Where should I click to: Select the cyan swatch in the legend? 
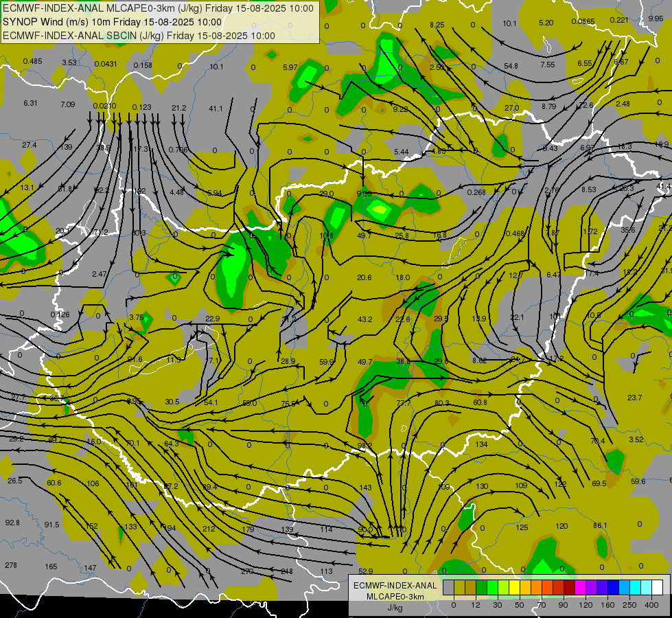tap(635, 588)
